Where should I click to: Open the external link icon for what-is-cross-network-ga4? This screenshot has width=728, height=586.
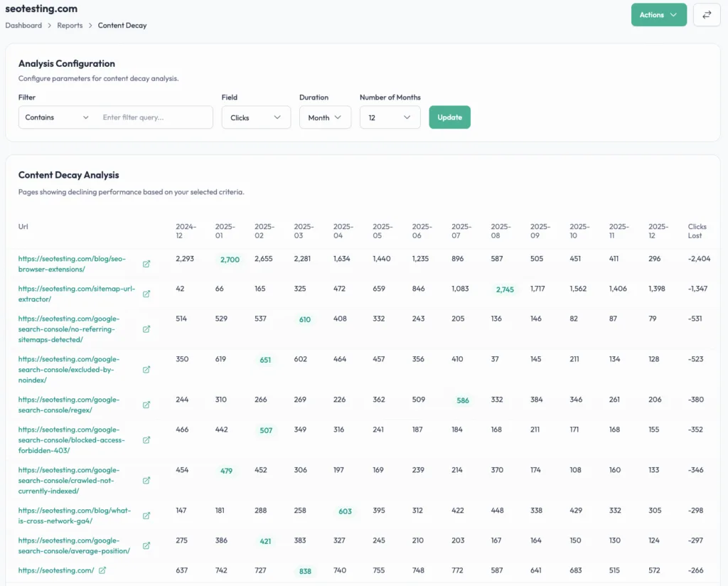point(146,516)
